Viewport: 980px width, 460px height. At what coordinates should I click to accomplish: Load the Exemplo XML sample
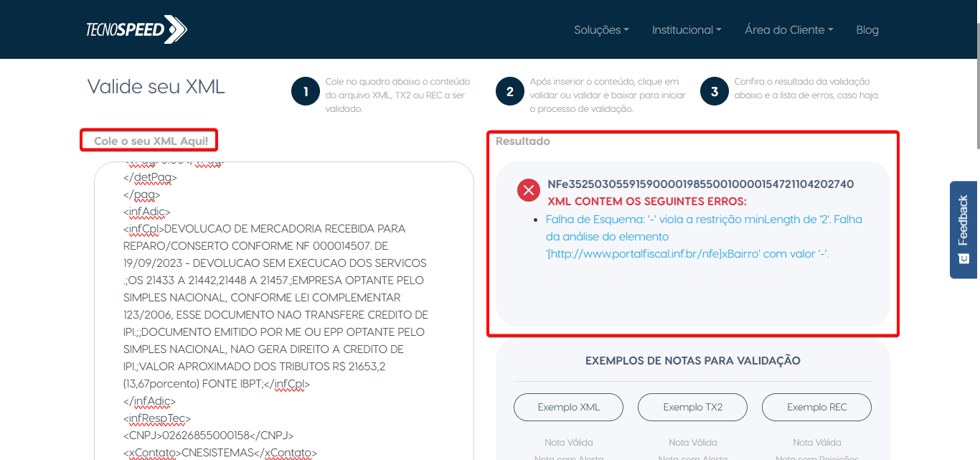(568, 407)
